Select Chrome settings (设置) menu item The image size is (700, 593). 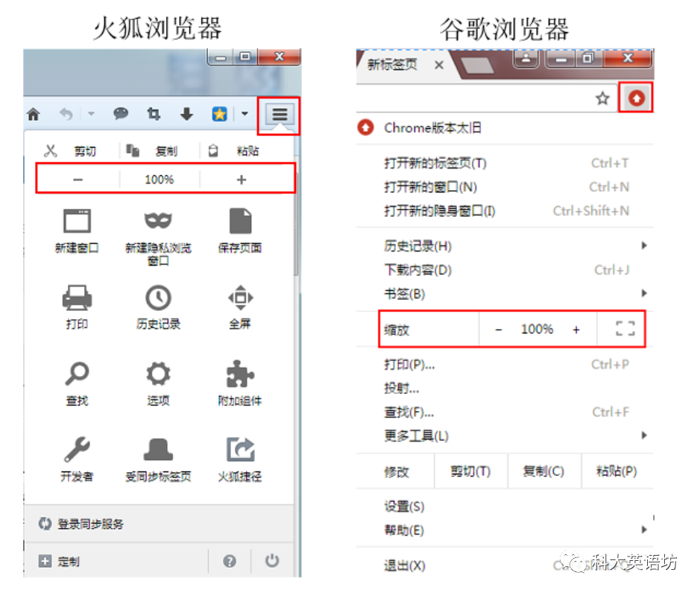405,506
